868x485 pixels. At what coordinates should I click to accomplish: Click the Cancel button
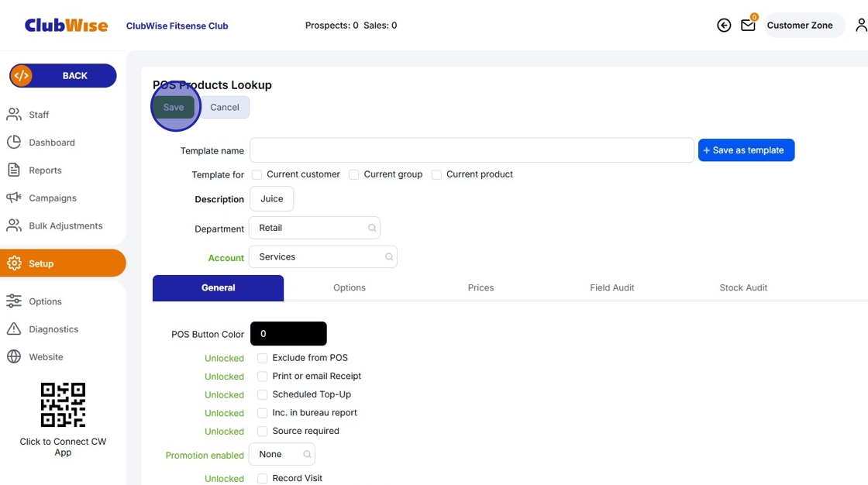[x=225, y=108]
